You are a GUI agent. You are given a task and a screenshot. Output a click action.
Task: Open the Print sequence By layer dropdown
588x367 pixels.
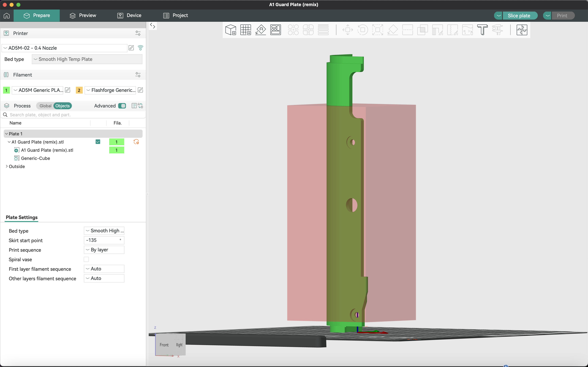pyautogui.click(x=104, y=250)
